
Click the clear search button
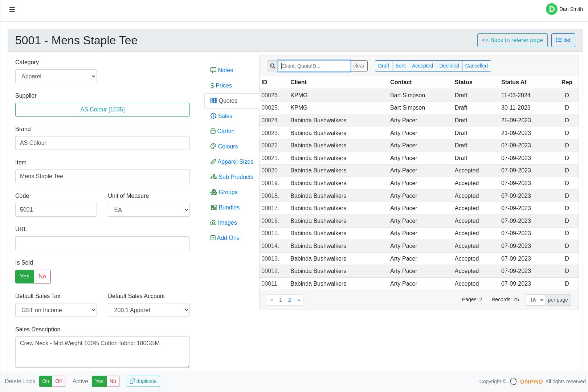pyautogui.click(x=359, y=66)
